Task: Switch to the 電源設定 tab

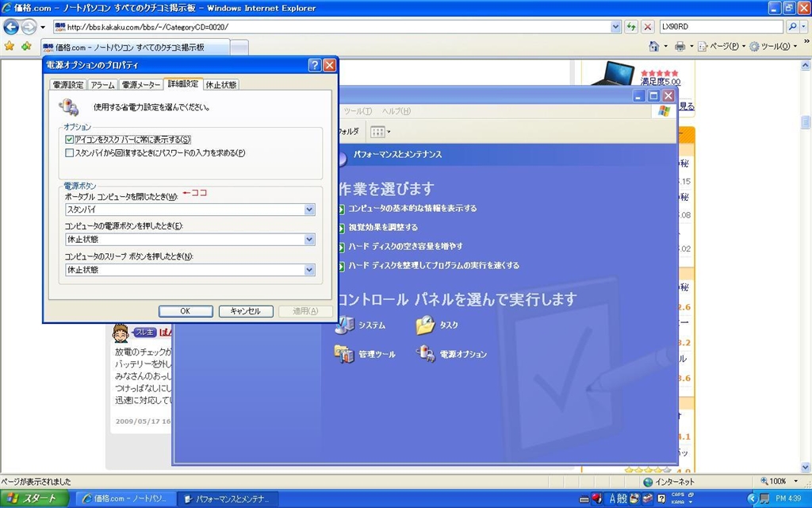Action: 68,84
